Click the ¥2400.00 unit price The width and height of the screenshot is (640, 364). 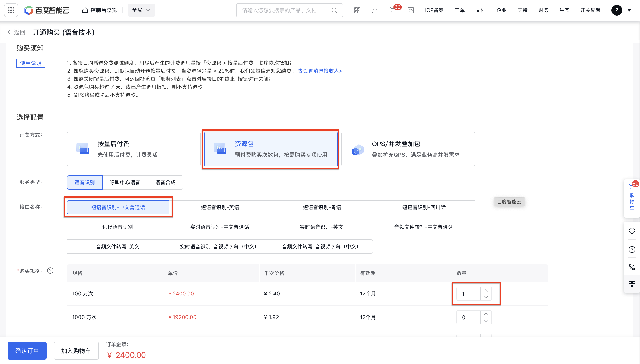tap(181, 293)
